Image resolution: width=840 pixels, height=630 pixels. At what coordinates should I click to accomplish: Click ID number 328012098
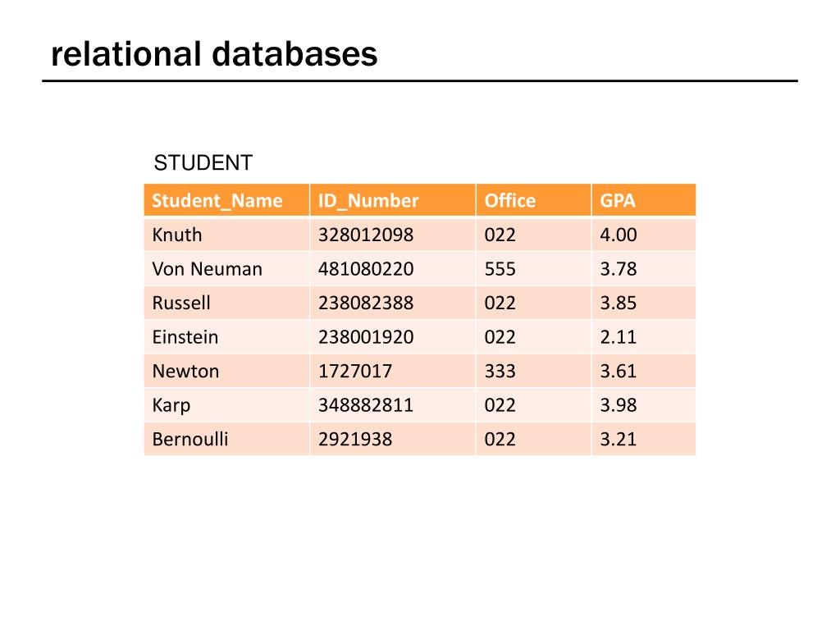click(366, 235)
